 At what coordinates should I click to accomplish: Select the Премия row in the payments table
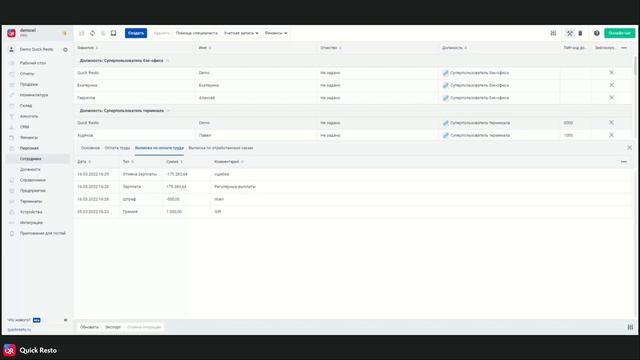pyautogui.click(x=353, y=211)
